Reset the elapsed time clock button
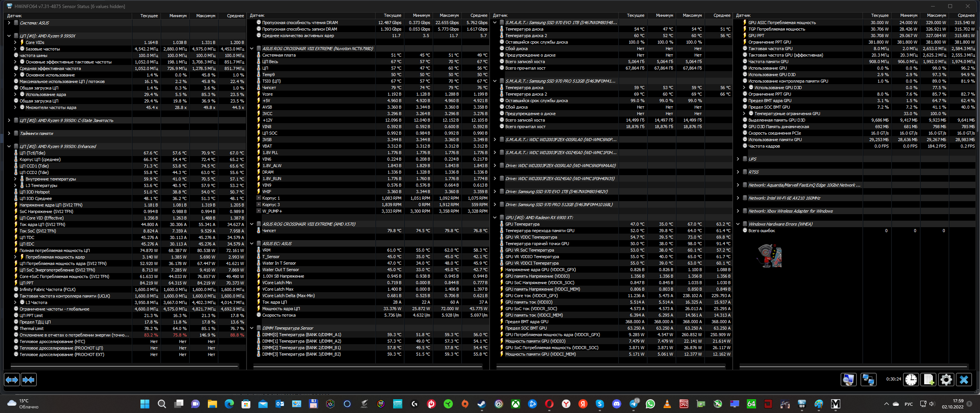This screenshot has width=980, height=413. (911, 380)
